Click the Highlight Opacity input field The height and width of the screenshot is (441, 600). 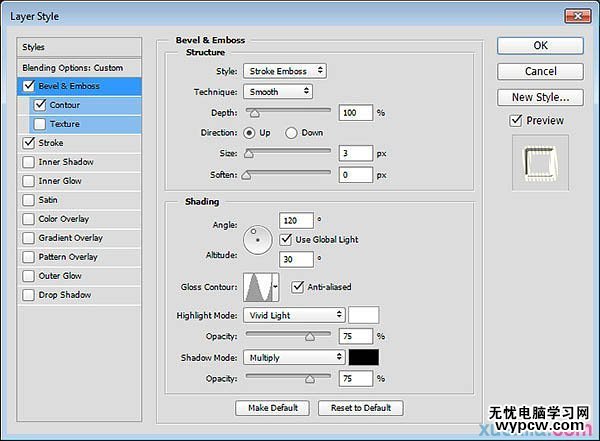355,336
